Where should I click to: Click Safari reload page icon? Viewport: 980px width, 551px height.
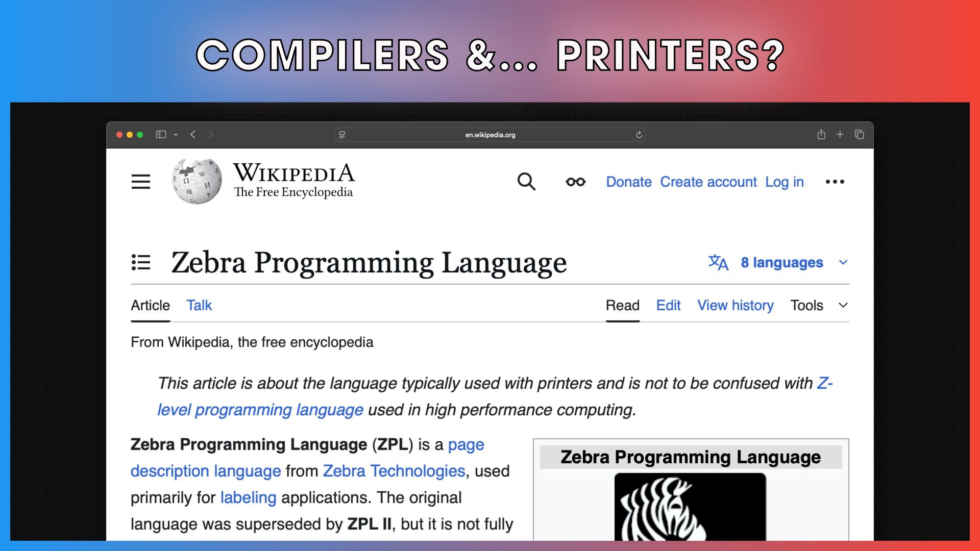(639, 135)
